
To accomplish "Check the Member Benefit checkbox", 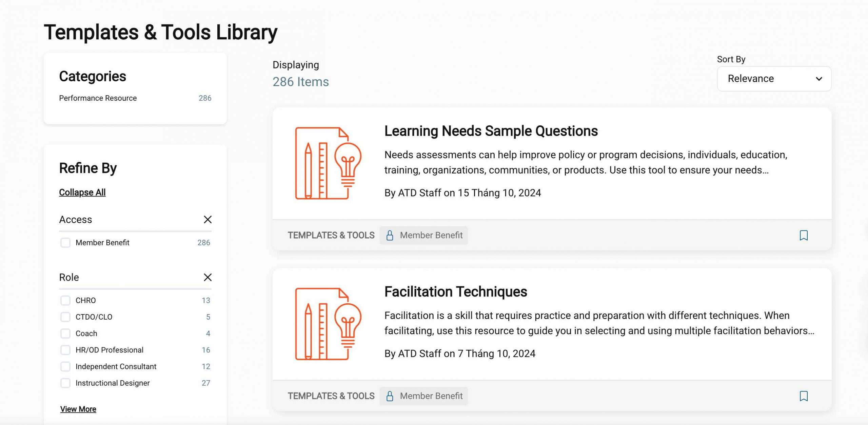I will click(x=65, y=243).
